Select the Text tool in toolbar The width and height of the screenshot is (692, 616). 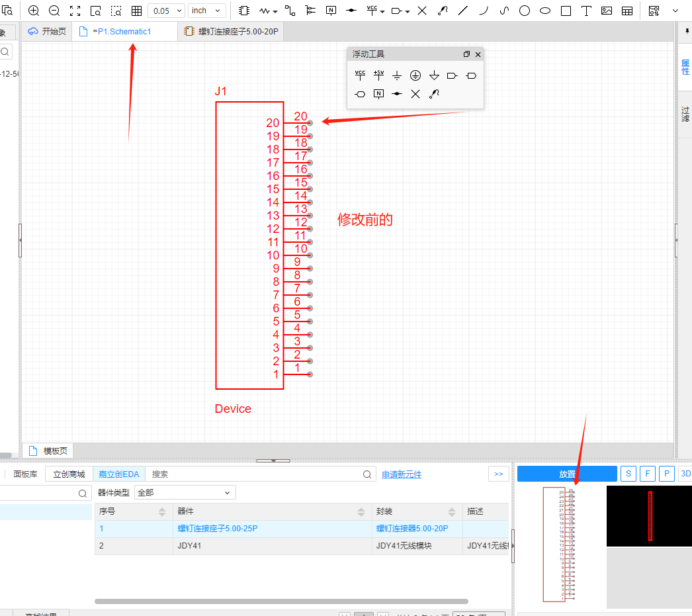coord(586,11)
